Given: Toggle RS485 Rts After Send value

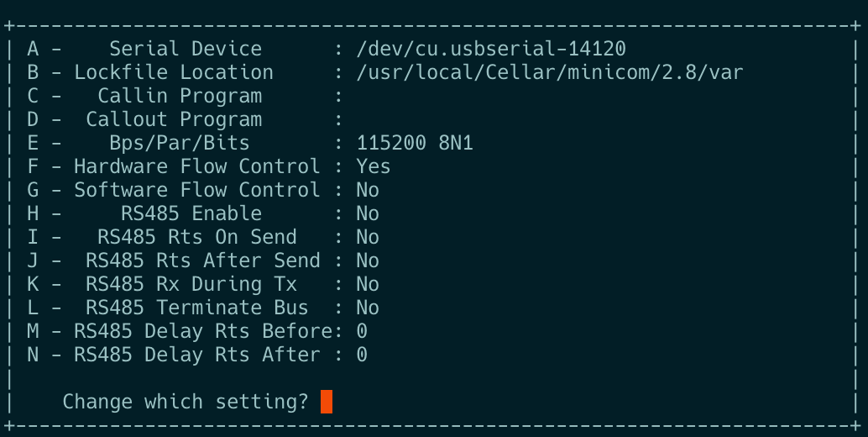Looking at the screenshot, I should (368, 261).
